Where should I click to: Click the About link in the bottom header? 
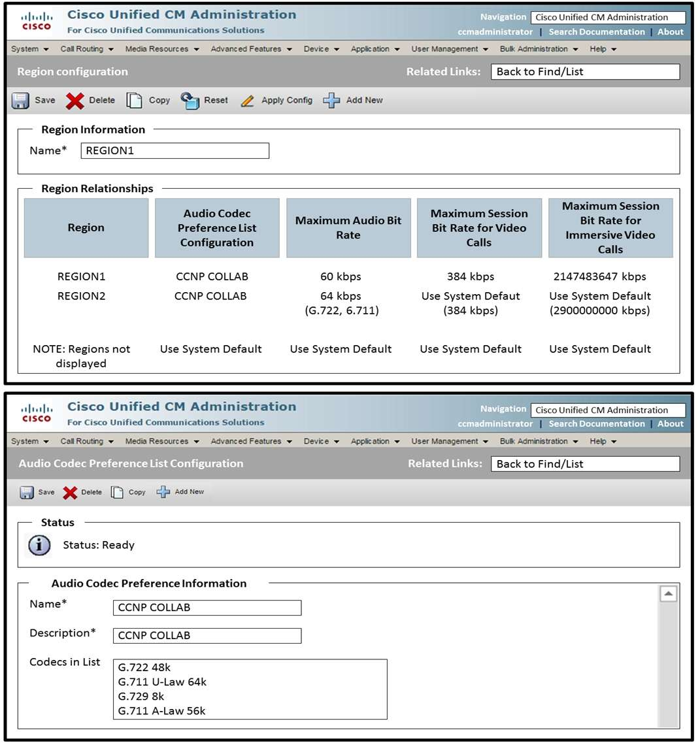tap(670, 423)
